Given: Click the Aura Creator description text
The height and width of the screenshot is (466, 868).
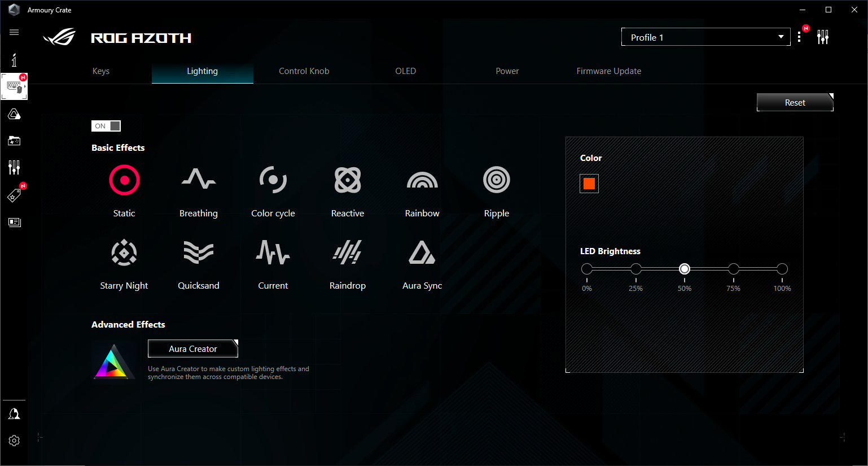Looking at the screenshot, I should (x=229, y=373).
